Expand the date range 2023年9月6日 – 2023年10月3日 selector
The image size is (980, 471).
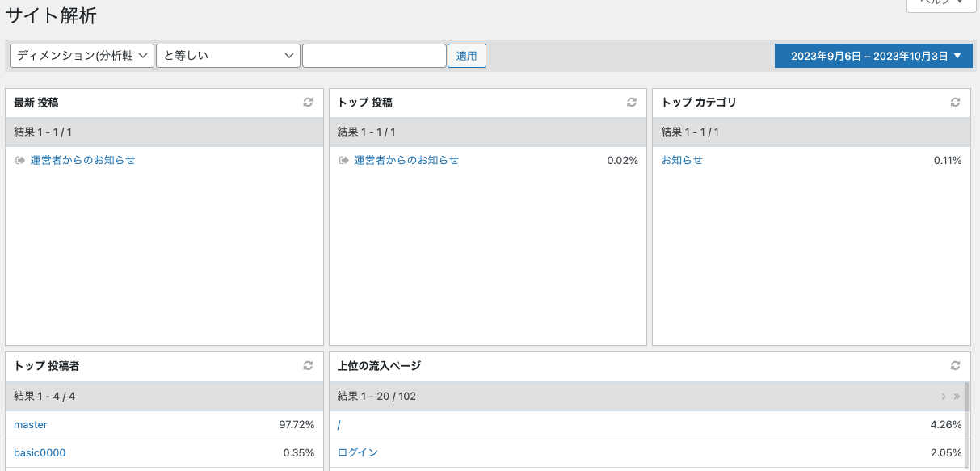(873, 56)
